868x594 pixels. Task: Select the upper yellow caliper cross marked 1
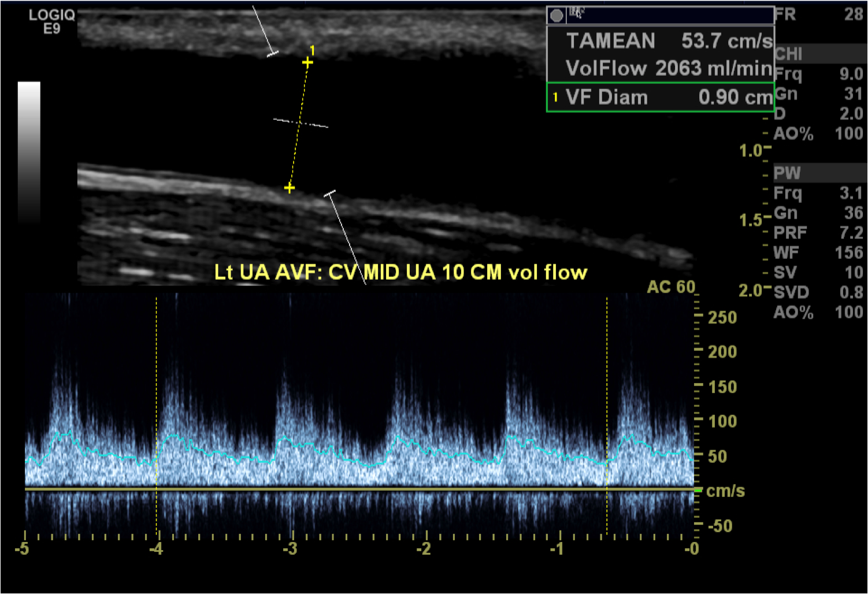click(x=307, y=62)
